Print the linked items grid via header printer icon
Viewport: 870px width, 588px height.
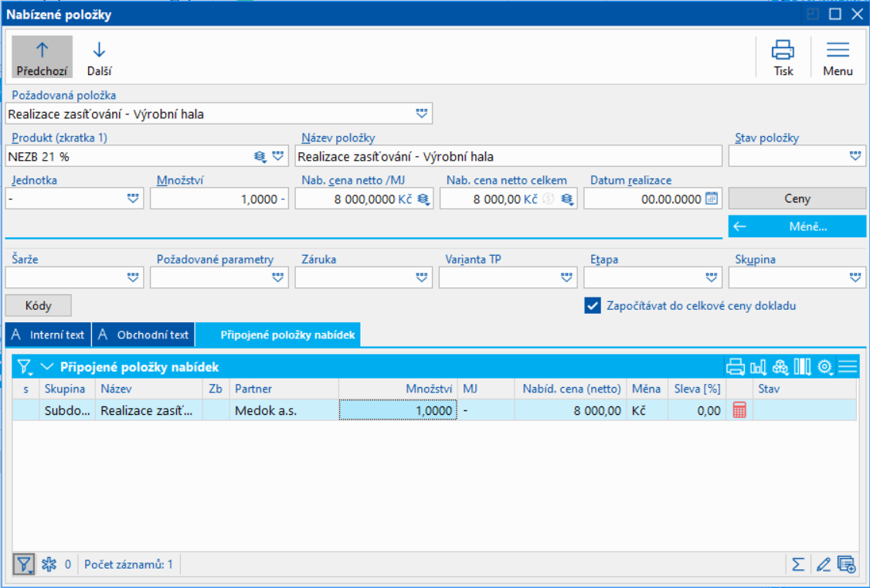(735, 367)
